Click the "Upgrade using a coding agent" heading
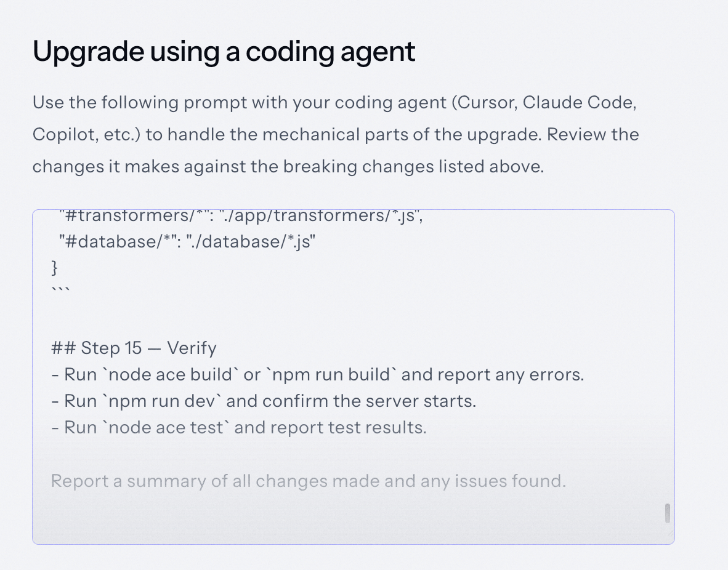Screen dimensions: 728x570 (x=224, y=52)
